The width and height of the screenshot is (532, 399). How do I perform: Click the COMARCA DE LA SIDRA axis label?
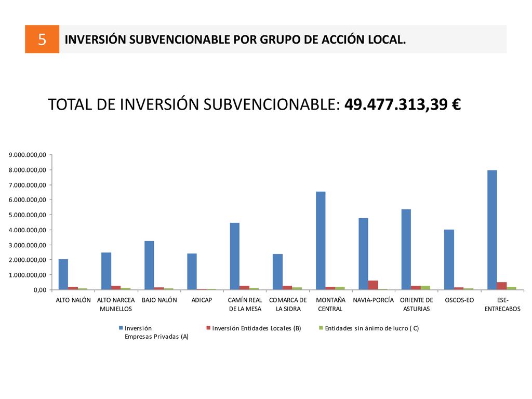(288, 304)
